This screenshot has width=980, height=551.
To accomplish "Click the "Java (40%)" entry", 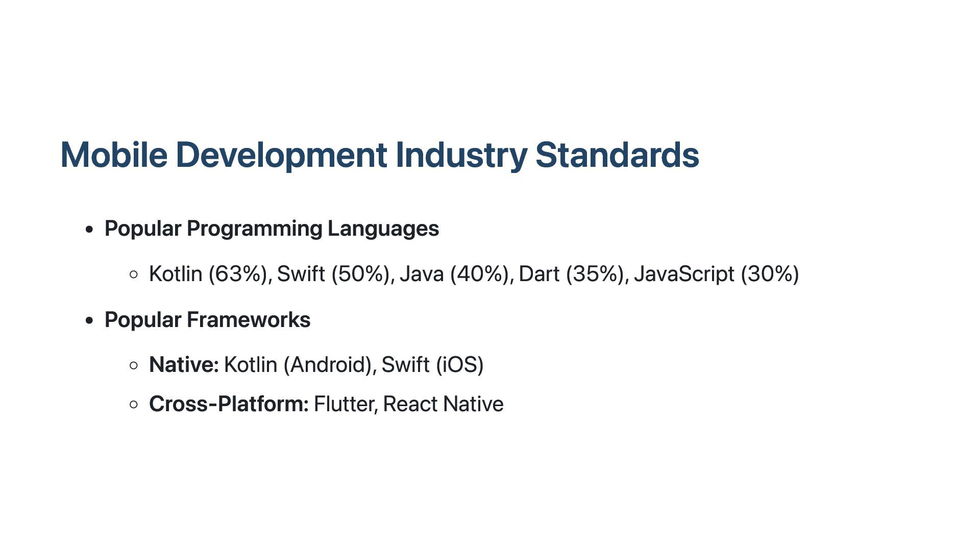I will (455, 274).
